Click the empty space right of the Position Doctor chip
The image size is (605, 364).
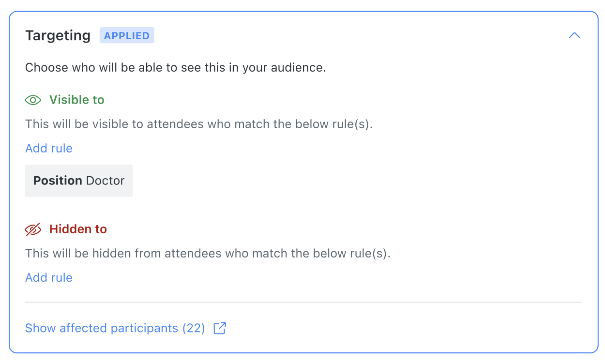pos(357,181)
